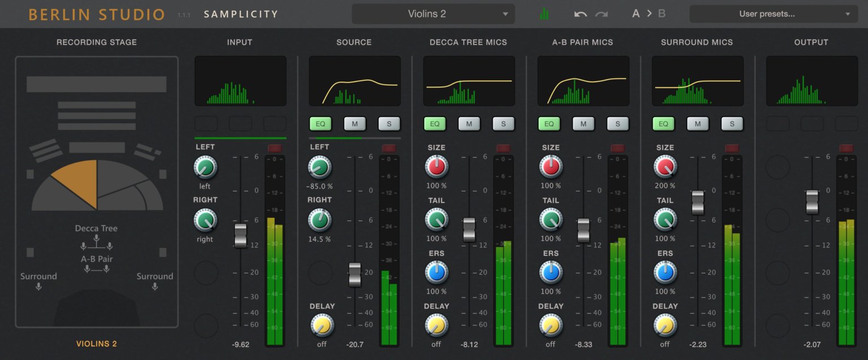Click the blue ERS knob in Decca Tree Mics
868x360 pixels.
pyautogui.click(x=436, y=272)
